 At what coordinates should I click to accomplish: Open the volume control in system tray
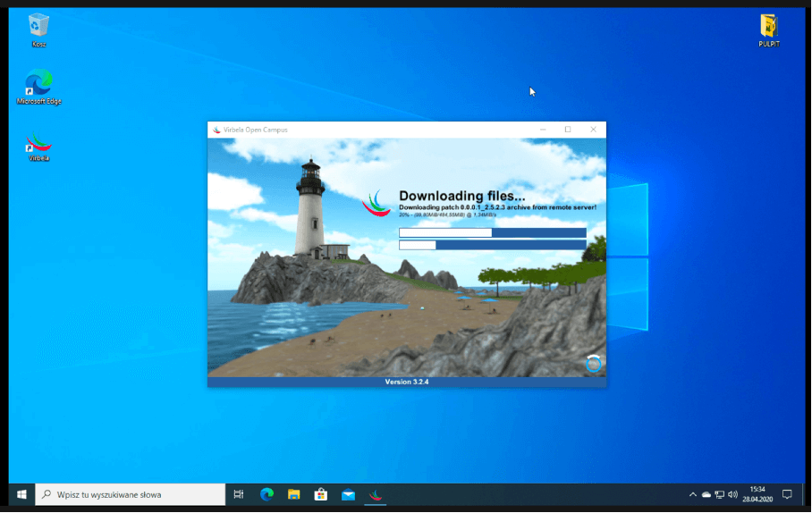pos(733,494)
